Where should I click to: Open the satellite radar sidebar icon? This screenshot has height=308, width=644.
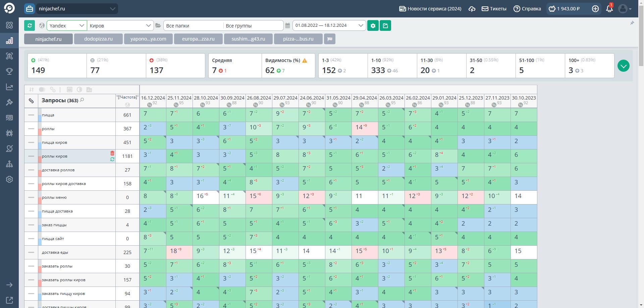coord(9,148)
